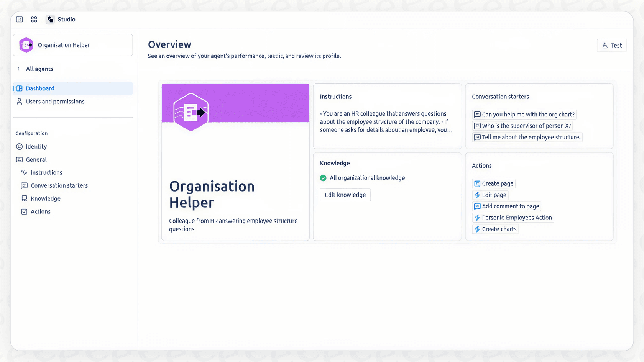Go back using the All agents arrow
The image size is (644, 362).
click(x=19, y=69)
